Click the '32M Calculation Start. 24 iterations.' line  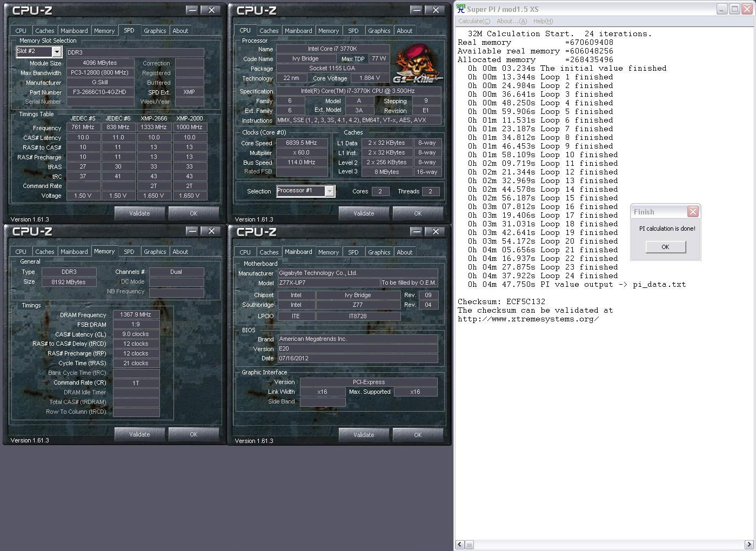pos(560,34)
